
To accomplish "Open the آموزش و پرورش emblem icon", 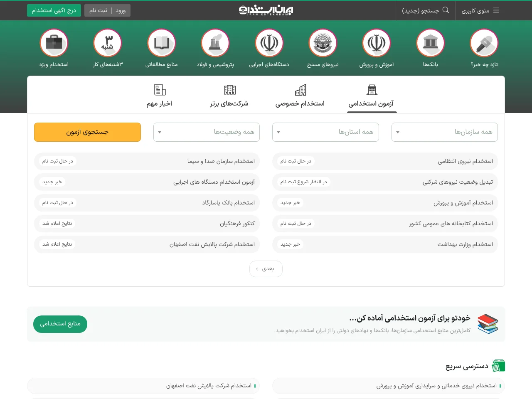I will click(377, 43).
